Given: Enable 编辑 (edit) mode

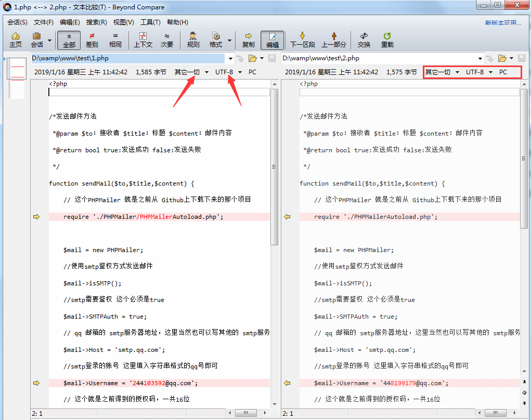Looking at the screenshot, I should pyautogui.click(x=273, y=40).
